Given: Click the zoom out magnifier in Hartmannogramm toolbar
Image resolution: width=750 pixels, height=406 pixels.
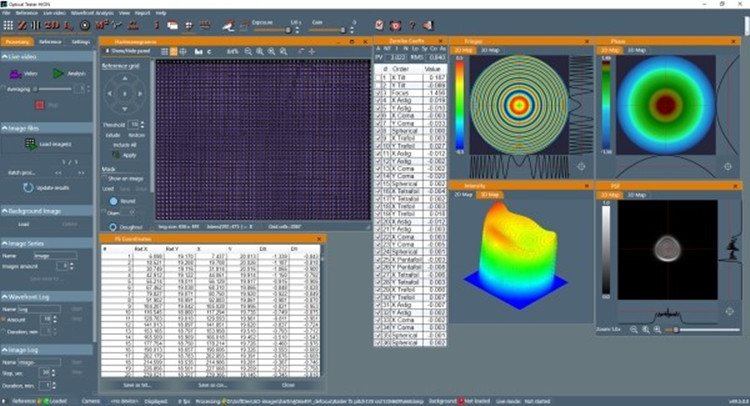Looking at the screenshot, I should [248, 51].
